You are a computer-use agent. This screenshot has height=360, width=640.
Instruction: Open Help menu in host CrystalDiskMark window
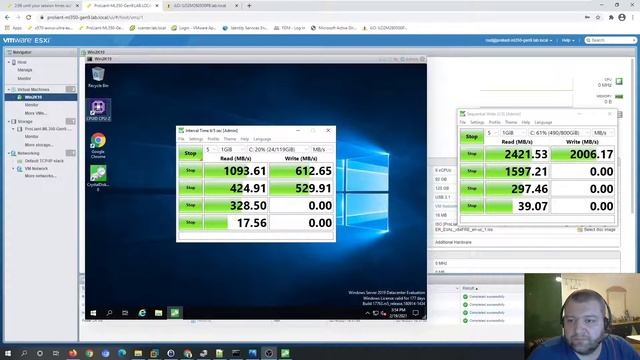pyautogui.click(x=526, y=122)
